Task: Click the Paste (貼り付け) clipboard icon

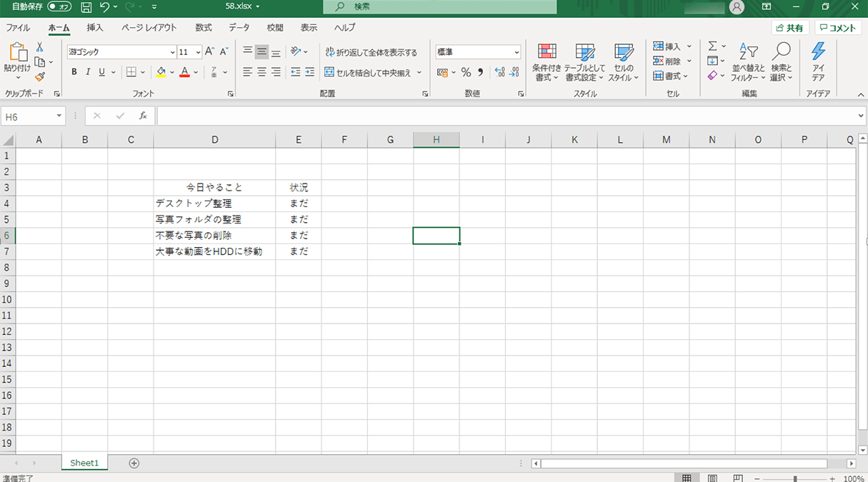Action: pos(17,52)
